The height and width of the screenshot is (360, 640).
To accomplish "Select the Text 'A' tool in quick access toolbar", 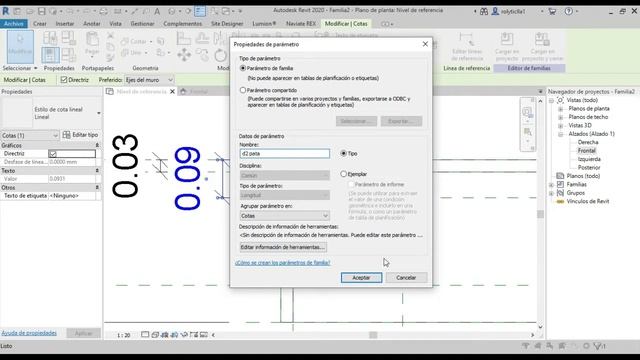I will pyautogui.click(x=157, y=11).
